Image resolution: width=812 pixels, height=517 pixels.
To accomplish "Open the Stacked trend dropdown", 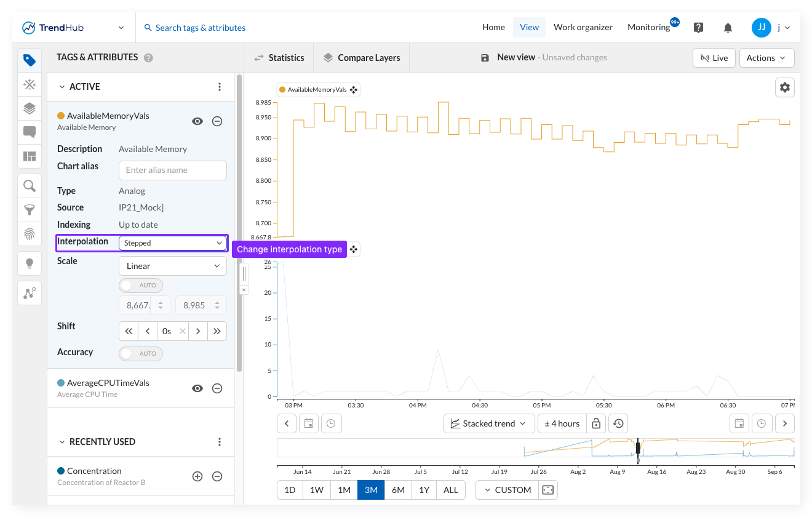I will click(488, 423).
